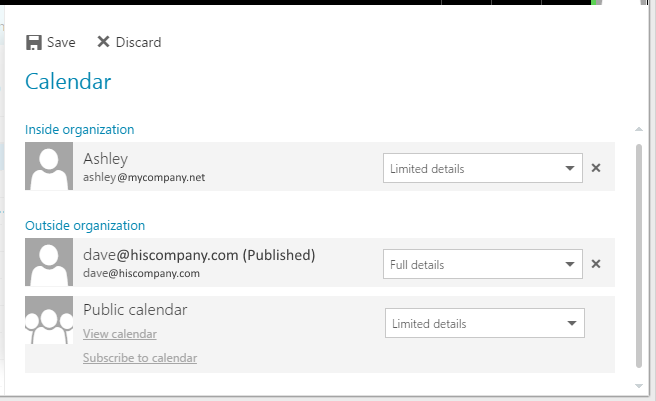
Task: Select the Ashley contact name
Action: tap(105, 158)
